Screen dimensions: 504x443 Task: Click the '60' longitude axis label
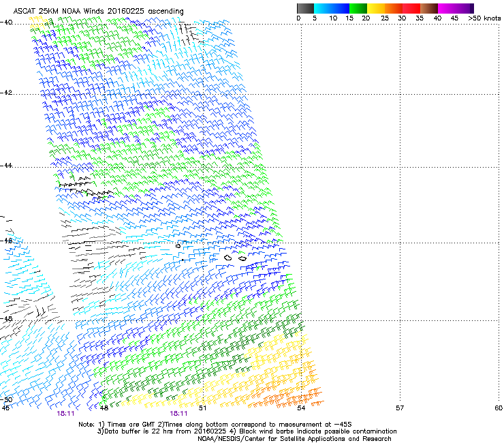pyautogui.click(x=499, y=408)
